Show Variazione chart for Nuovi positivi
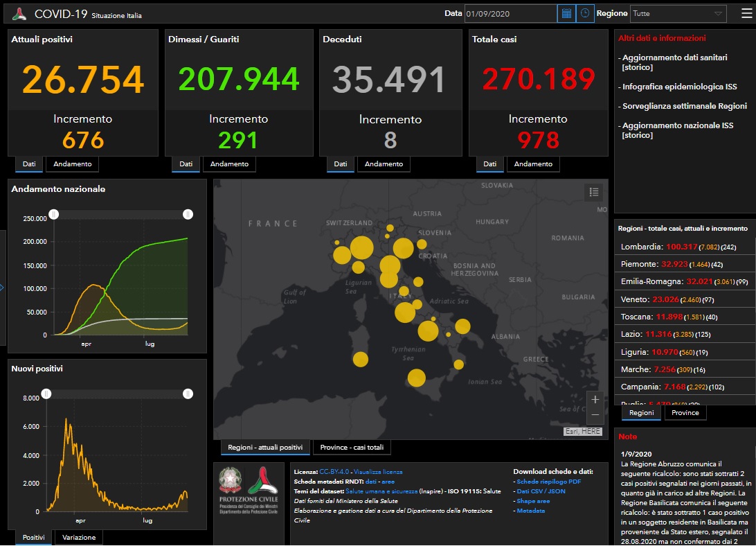Image resolution: width=756 pixels, height=546 pixels. (79, 537)
